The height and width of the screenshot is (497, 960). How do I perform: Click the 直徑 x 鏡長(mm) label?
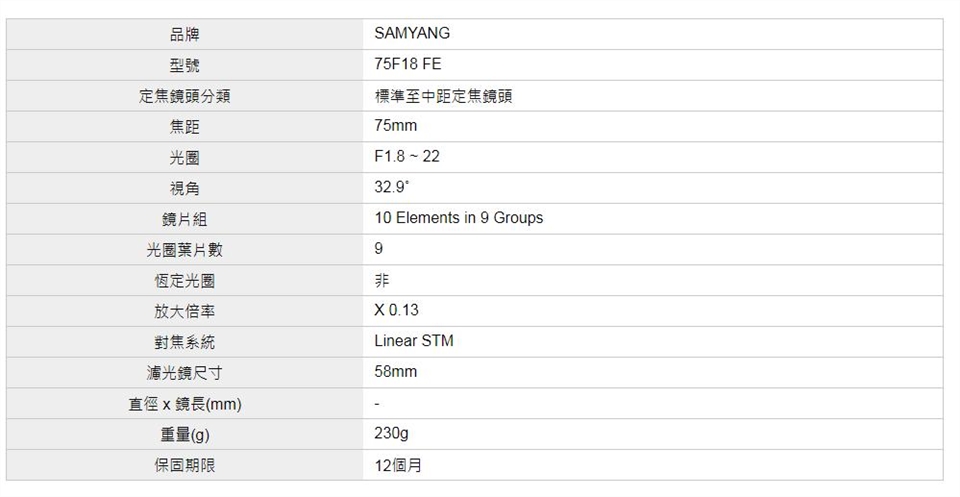pyautogui.click(x=186, y=404)
